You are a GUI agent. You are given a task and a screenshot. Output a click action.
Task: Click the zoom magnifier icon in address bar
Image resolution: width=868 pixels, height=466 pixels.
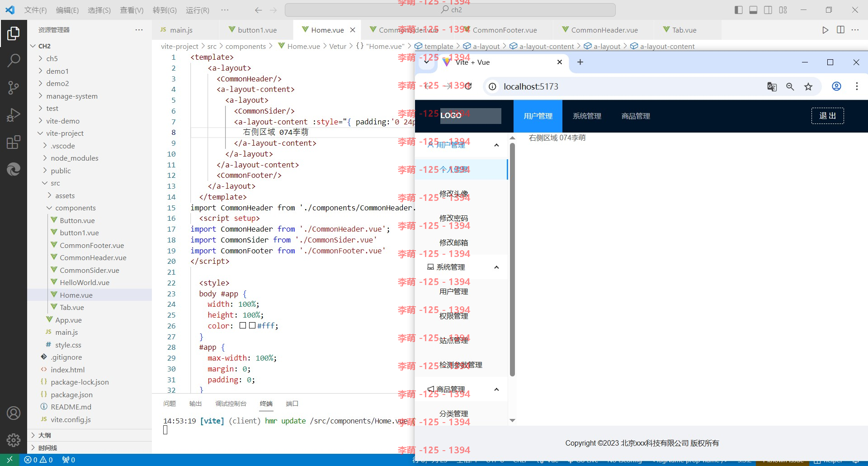click(x=790, y=86)
